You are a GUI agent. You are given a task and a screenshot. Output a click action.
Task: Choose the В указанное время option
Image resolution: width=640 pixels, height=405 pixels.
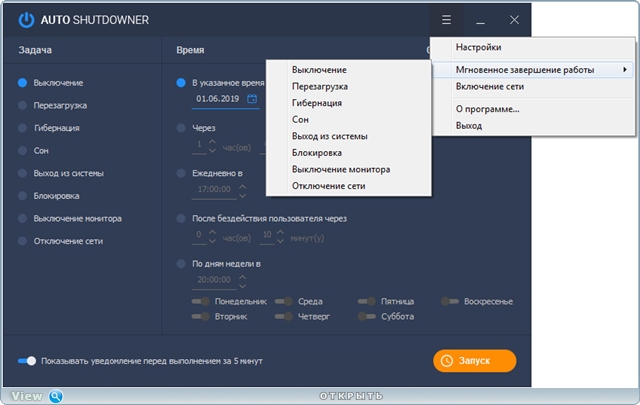[181, 83]
